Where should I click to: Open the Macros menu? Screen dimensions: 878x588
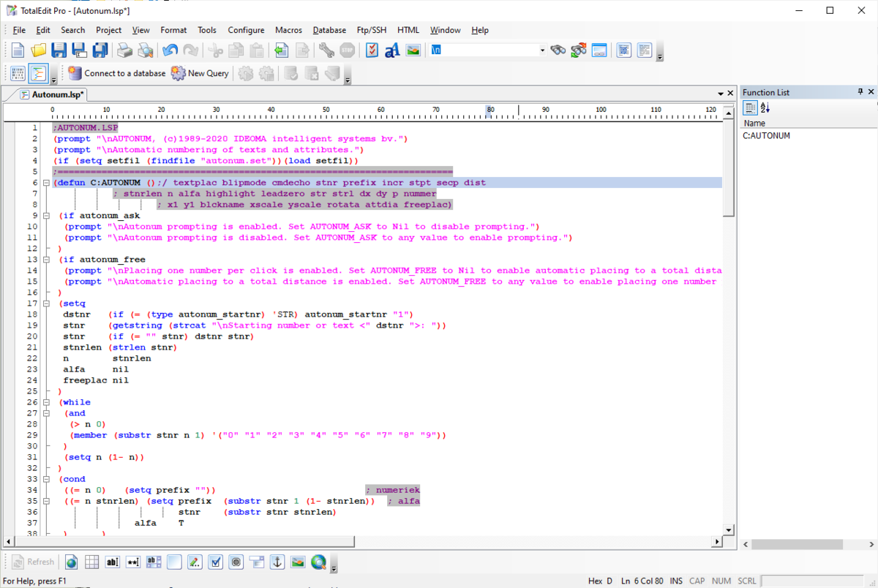pos(288,30)
